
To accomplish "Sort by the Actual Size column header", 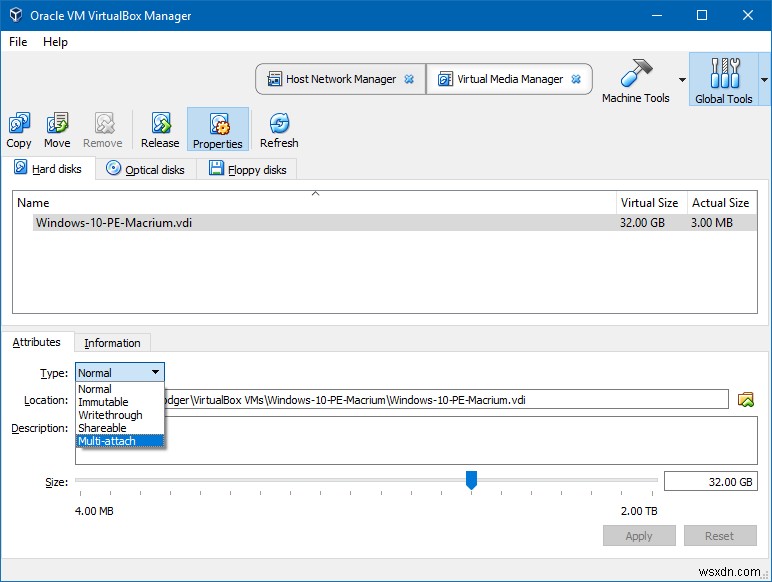I will [x=721, y=202].
